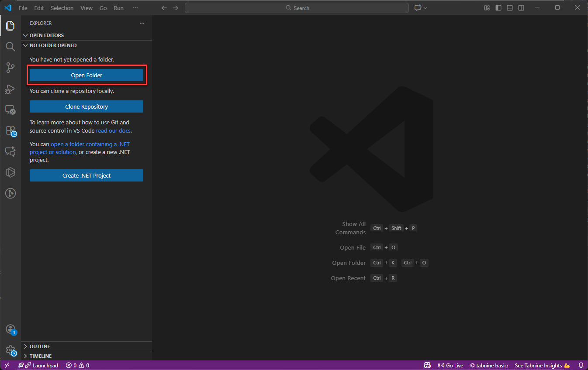Open the Manage gear icon
The height and width of the screenshot is (370, 588).
[x=10, y=350]
